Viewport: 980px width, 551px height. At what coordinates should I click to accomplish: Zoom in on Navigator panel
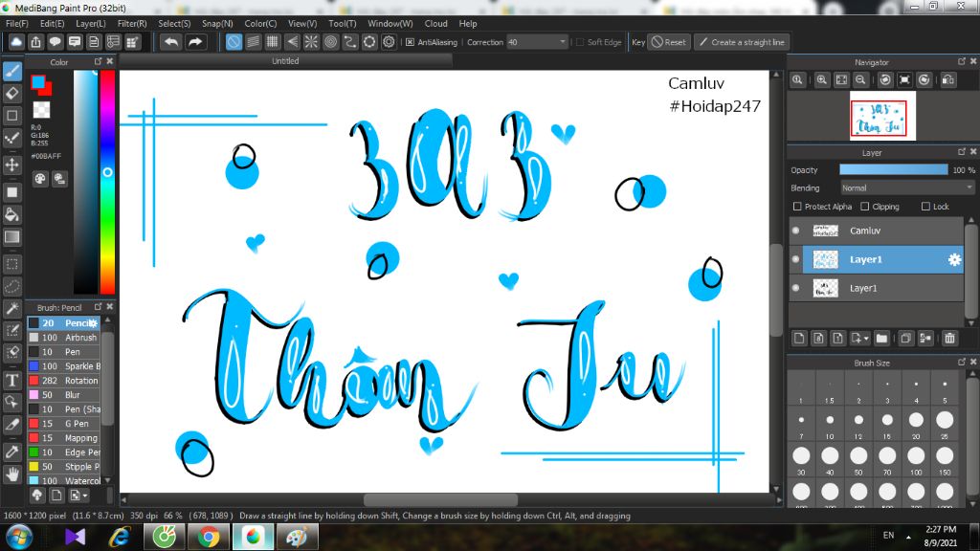click(x=822, y=80)
